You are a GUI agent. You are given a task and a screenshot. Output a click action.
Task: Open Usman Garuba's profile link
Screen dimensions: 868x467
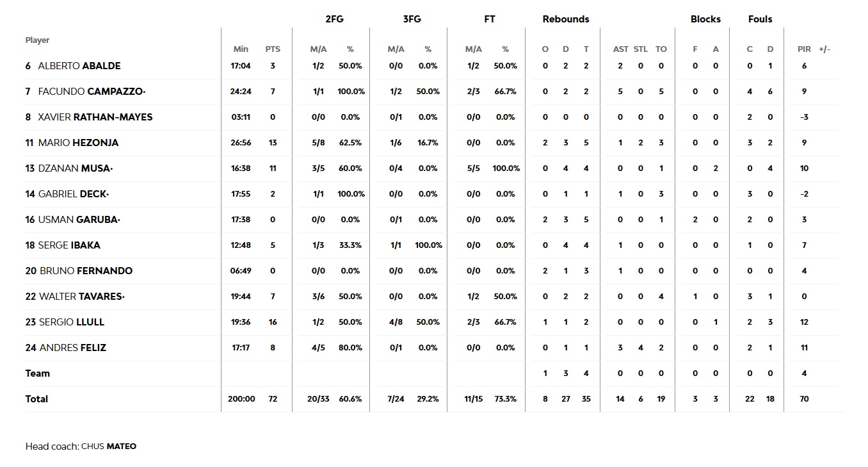tap(79, 220)
